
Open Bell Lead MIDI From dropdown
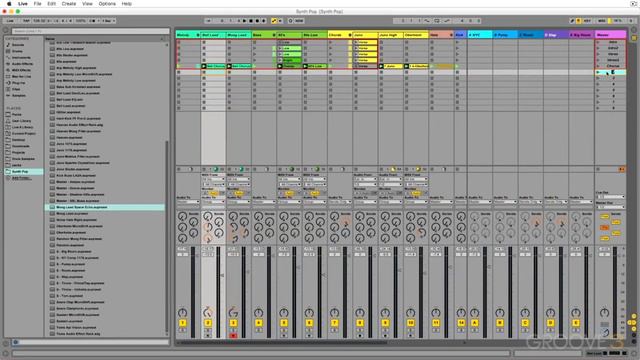213,179
